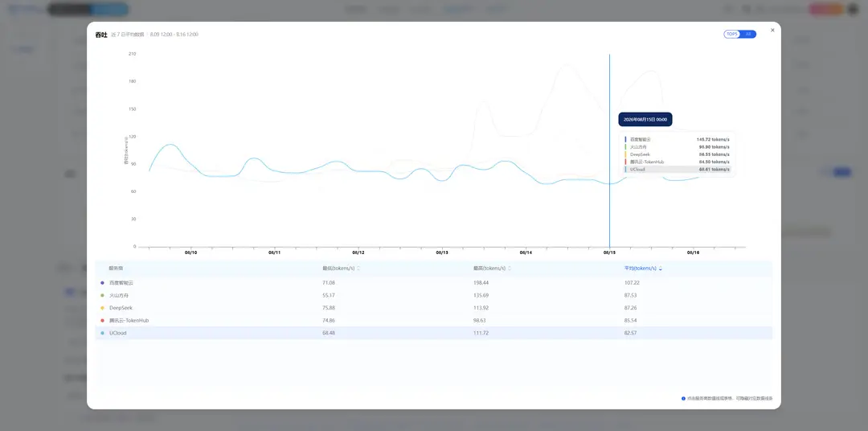Select the UCloud provider row name
The width and height of the screenshot is (868, 431).
(118, 333)
